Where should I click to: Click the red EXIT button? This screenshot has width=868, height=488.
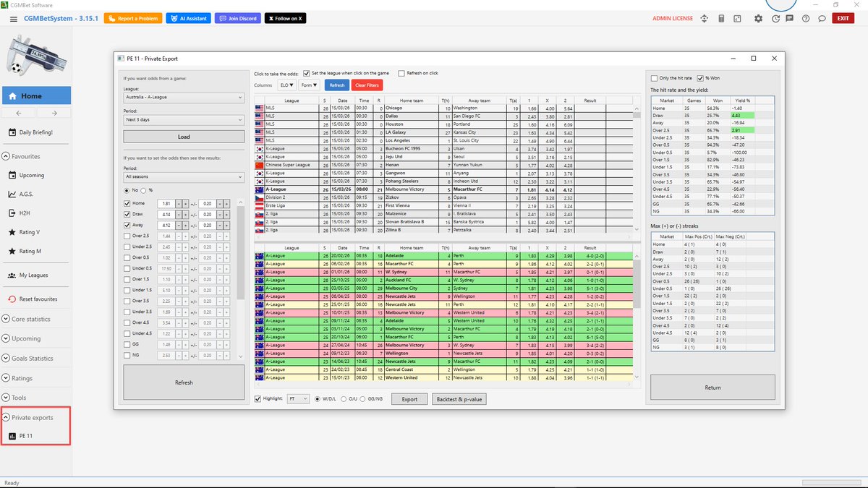pyautogui.click(x=842, y=18)
